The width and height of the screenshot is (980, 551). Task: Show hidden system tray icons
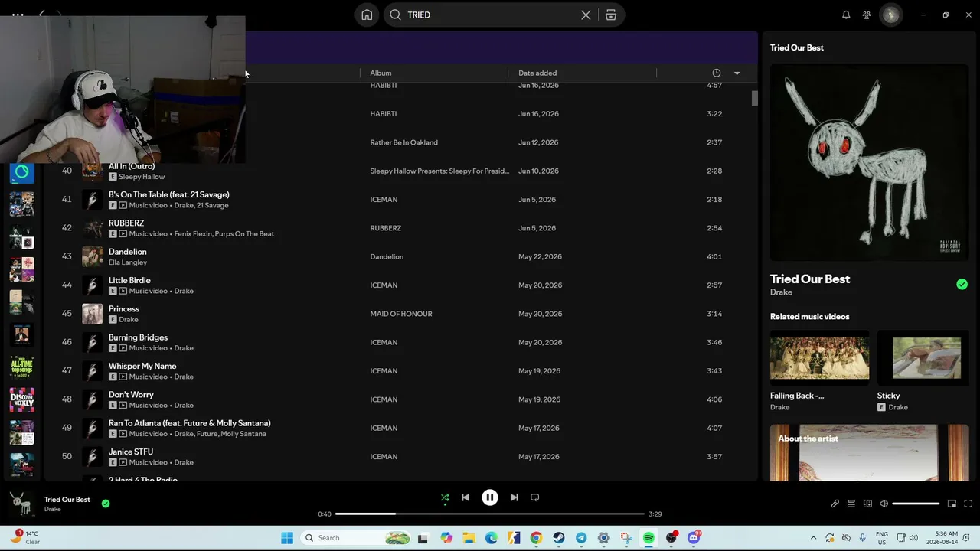813,538
